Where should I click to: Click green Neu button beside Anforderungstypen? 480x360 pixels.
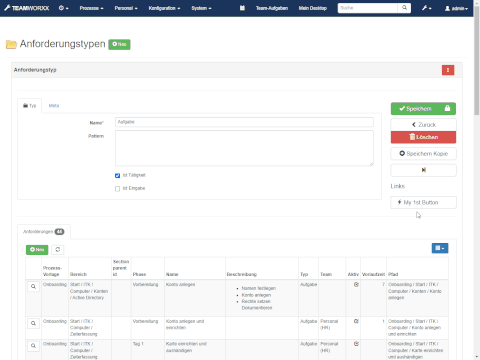pos(119,44)
